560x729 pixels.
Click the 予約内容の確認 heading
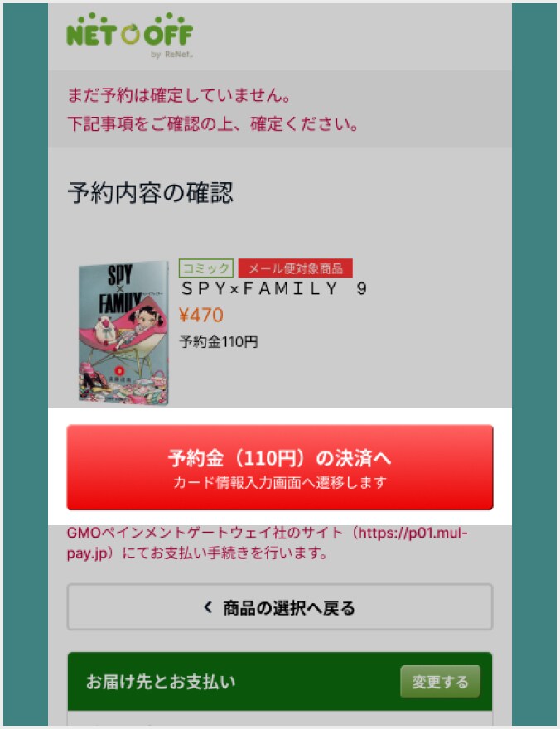click(150, 193)
